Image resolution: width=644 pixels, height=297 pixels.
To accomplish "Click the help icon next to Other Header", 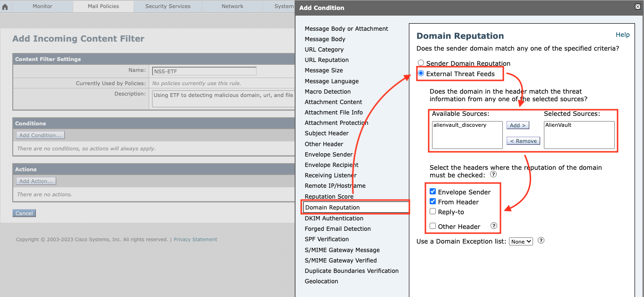I will [494, 226].
